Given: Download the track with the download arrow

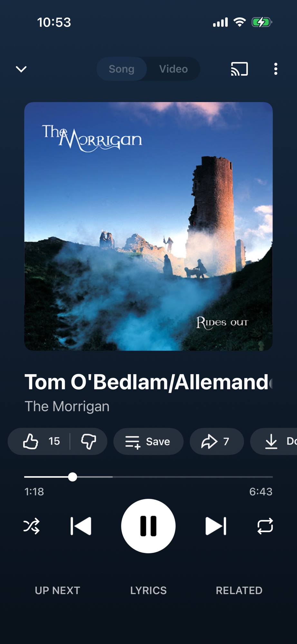Looking at the screenshot, I should pos(274,441).
